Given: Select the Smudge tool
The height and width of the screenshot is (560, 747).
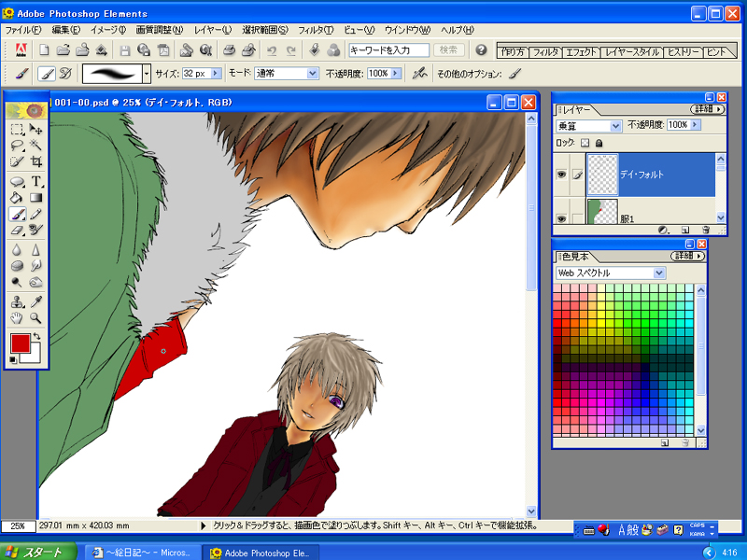Looking at the screenshot, I should [35, 266].
